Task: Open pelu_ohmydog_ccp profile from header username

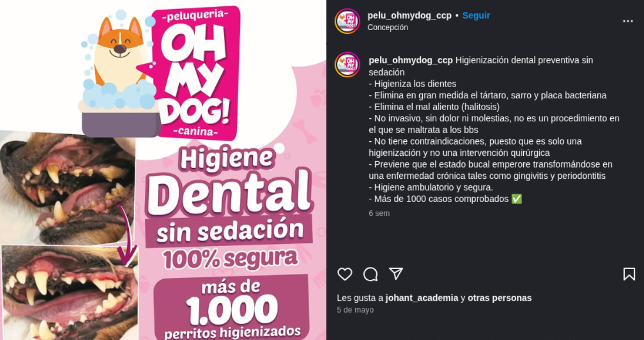Action: tap(409, 16)
